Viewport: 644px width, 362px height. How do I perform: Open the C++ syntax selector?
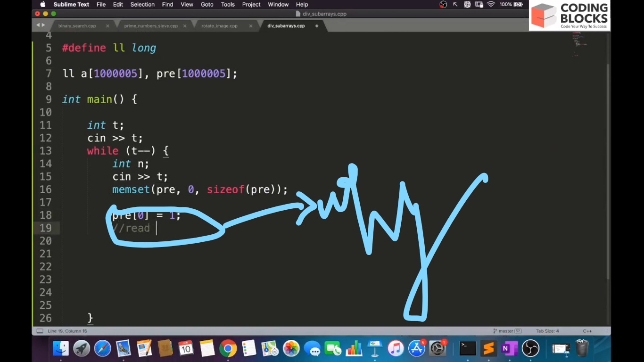pyautogui.click(x=587, y=331)
